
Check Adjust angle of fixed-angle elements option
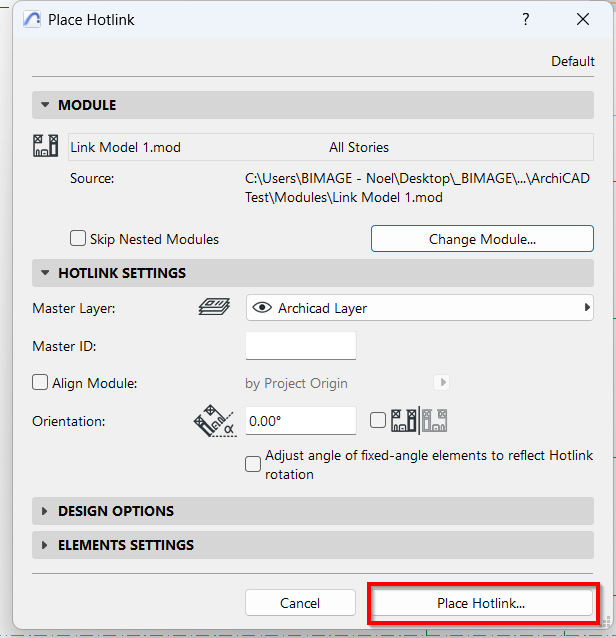click(x=253, y=464)
